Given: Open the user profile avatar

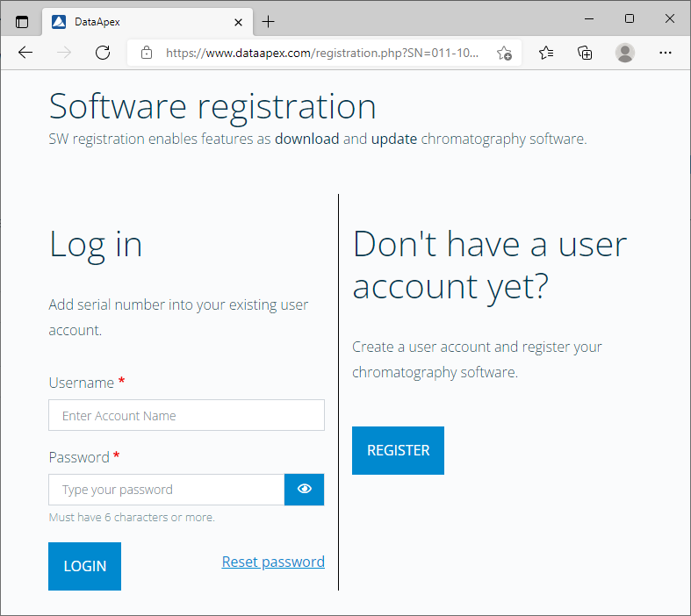Looking at the screenshot, I should (x=625, y=53).
